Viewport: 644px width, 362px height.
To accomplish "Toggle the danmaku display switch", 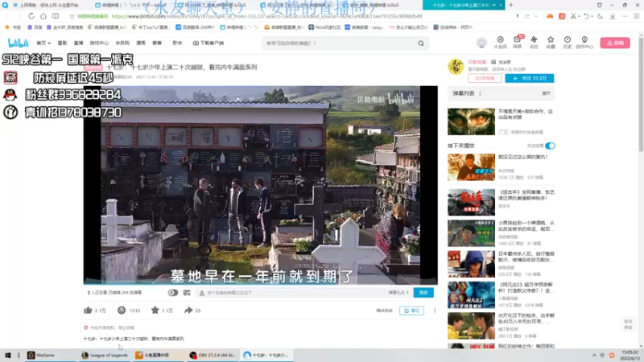I will click(x=173, y=293).
